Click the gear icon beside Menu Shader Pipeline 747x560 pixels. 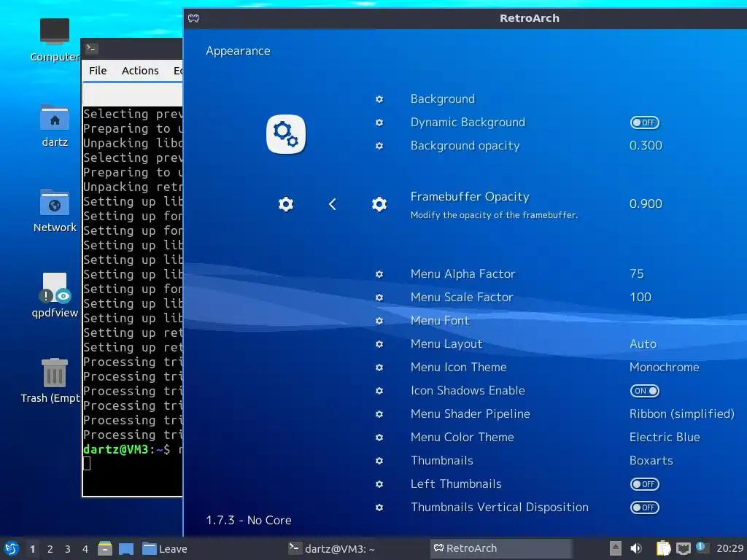[379, 414]
